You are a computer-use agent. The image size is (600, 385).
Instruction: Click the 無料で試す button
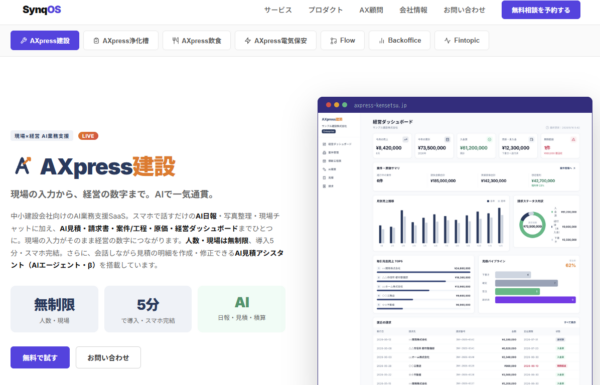40,357
